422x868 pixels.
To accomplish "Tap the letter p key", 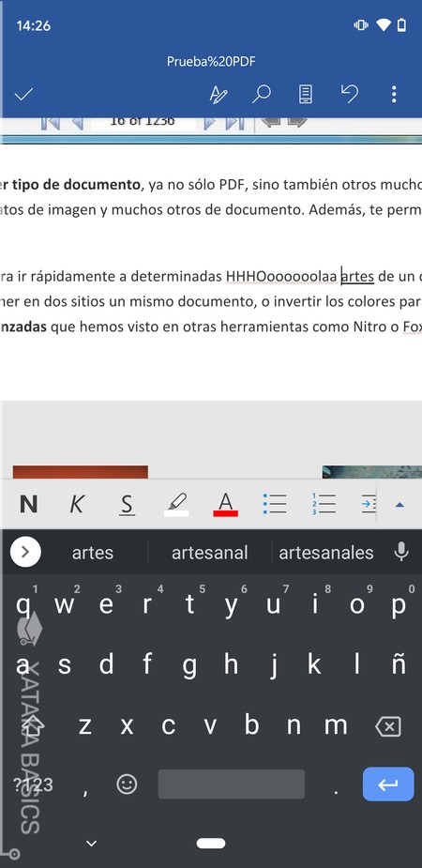I will [x=399, y=605].
